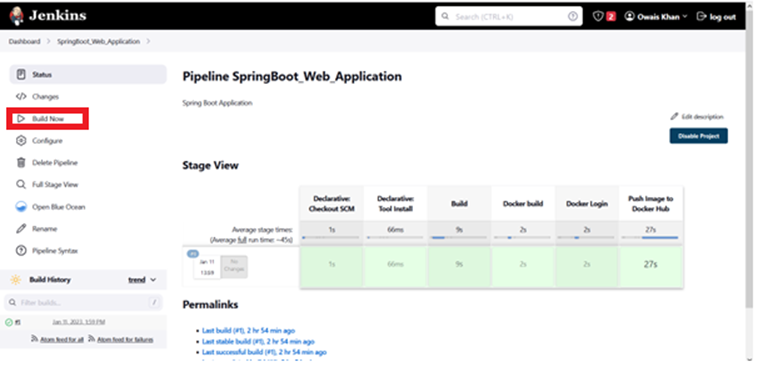
Task: Focus the Search (CTRL+K) box
Action: tap(509, 16)
